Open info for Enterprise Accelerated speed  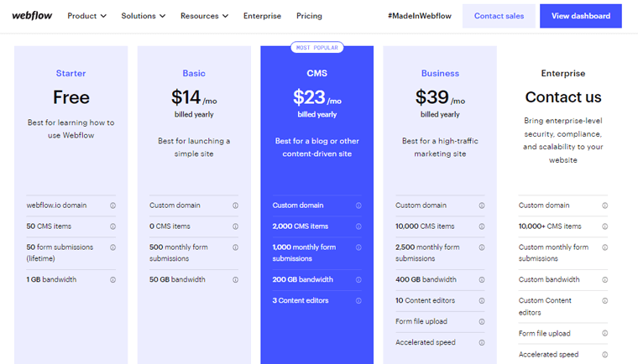[x=605, y=355]
